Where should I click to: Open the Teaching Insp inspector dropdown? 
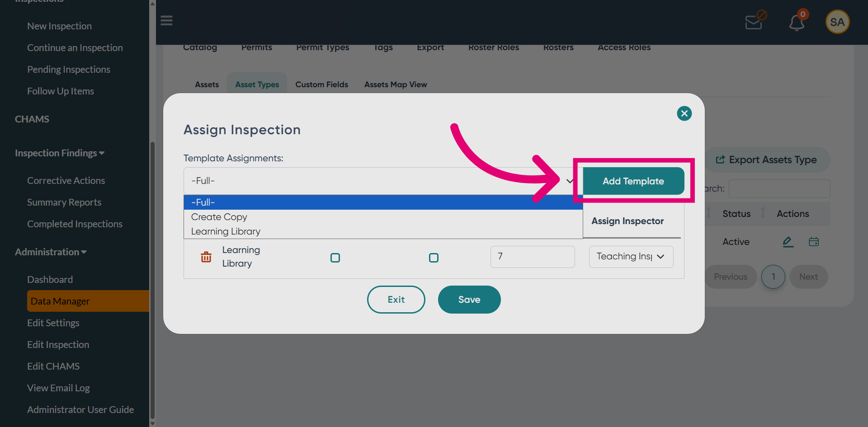[631, 257]
